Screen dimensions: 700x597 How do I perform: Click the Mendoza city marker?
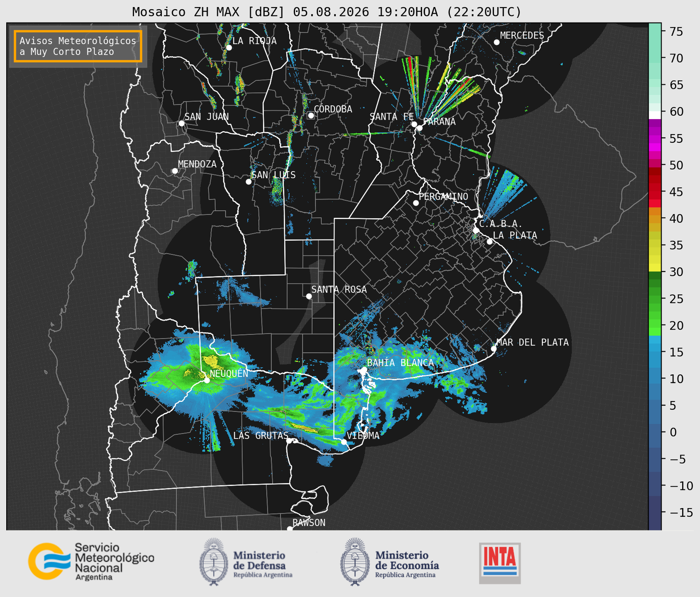point(175,171)
